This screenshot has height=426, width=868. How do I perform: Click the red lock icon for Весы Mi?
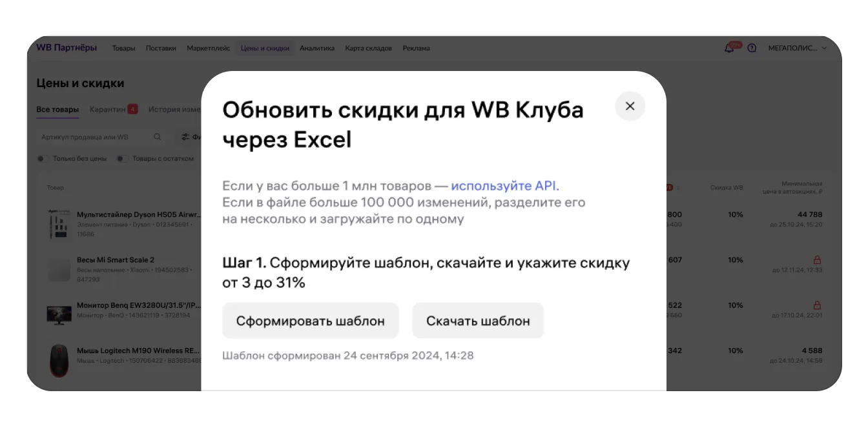click(x=817, y=259)
